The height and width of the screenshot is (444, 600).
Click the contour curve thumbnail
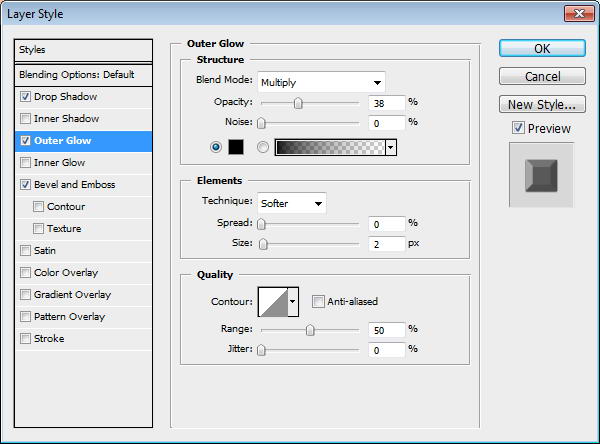(x=273, y=302)
